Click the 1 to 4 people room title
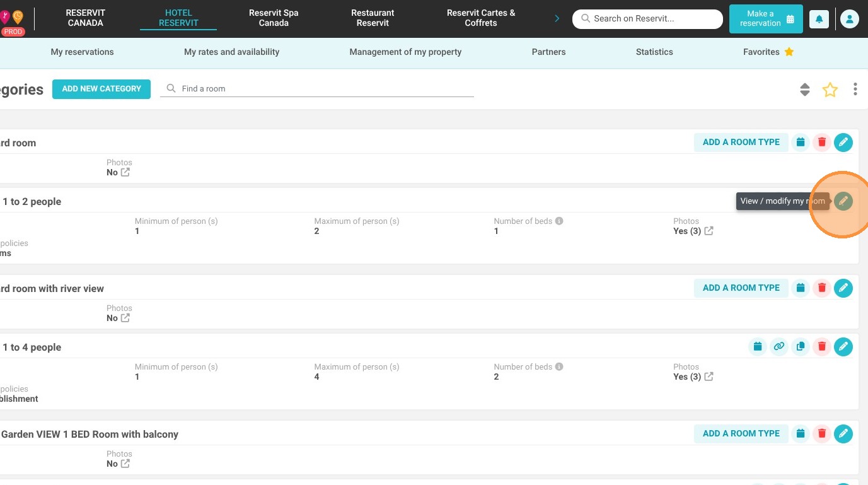 (x=32, y=348)
